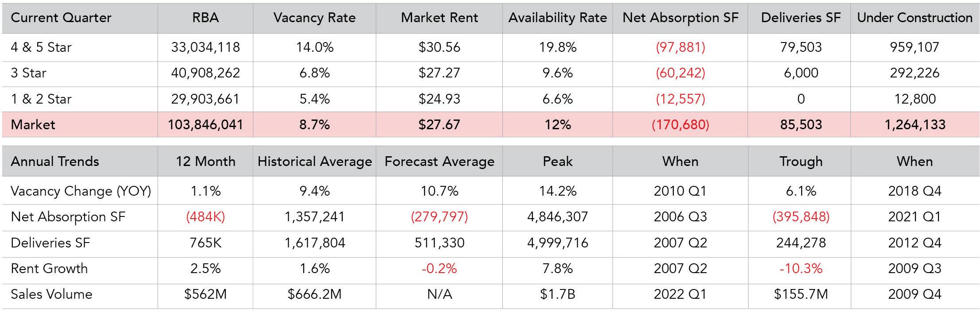Click the Vacancy Change (YOY) row label

81,191
